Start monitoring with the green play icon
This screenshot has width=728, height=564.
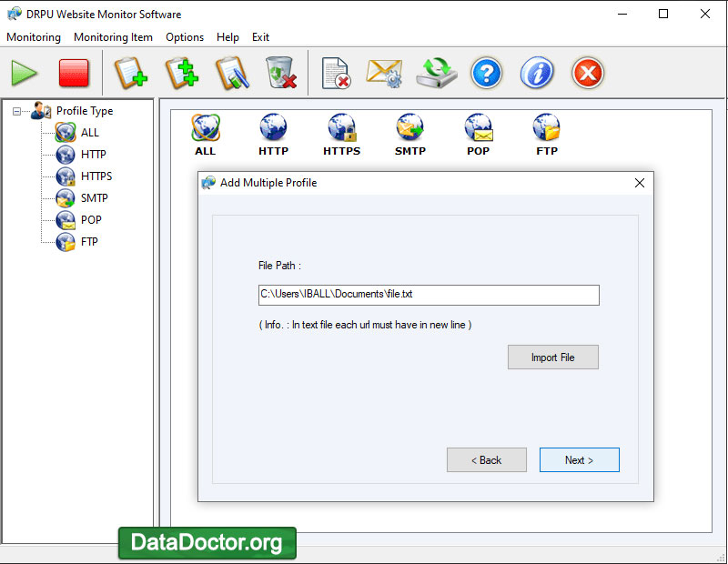click(x=24, y=75)
